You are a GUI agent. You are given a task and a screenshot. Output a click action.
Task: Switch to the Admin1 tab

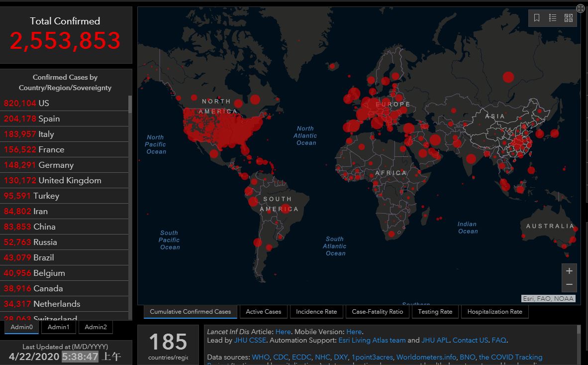click(58, 327)
